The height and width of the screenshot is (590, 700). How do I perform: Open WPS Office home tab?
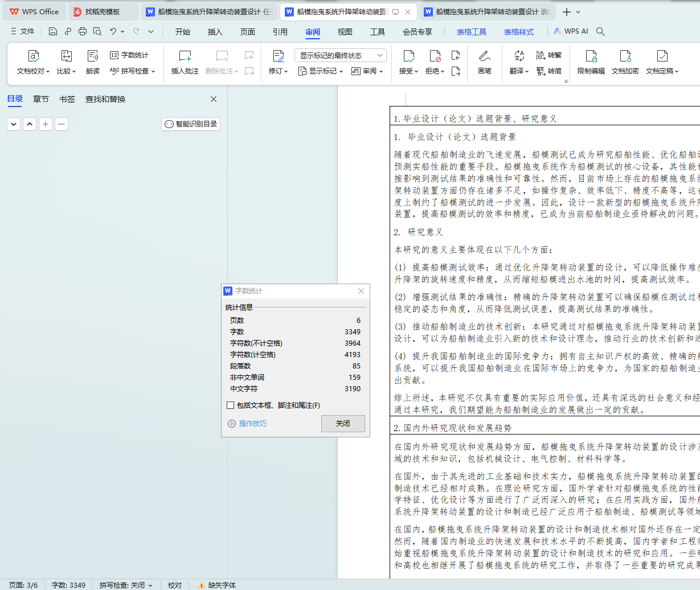coord(34,11)
